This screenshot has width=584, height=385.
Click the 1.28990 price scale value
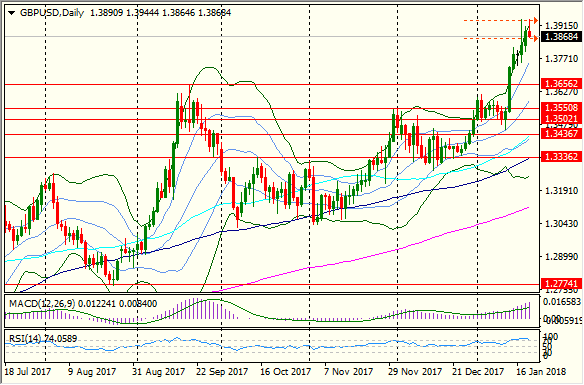click(x=562, y=257)
